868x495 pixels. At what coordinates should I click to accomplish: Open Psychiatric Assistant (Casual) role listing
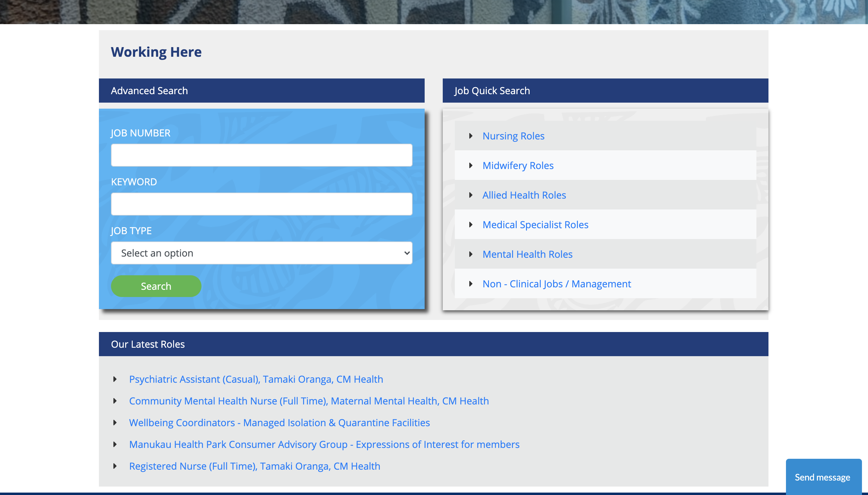pyautogui.click(x=256, y=379)
